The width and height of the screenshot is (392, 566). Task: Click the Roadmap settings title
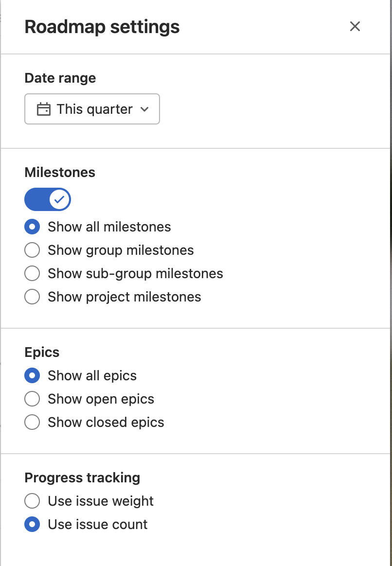point(102,27)
